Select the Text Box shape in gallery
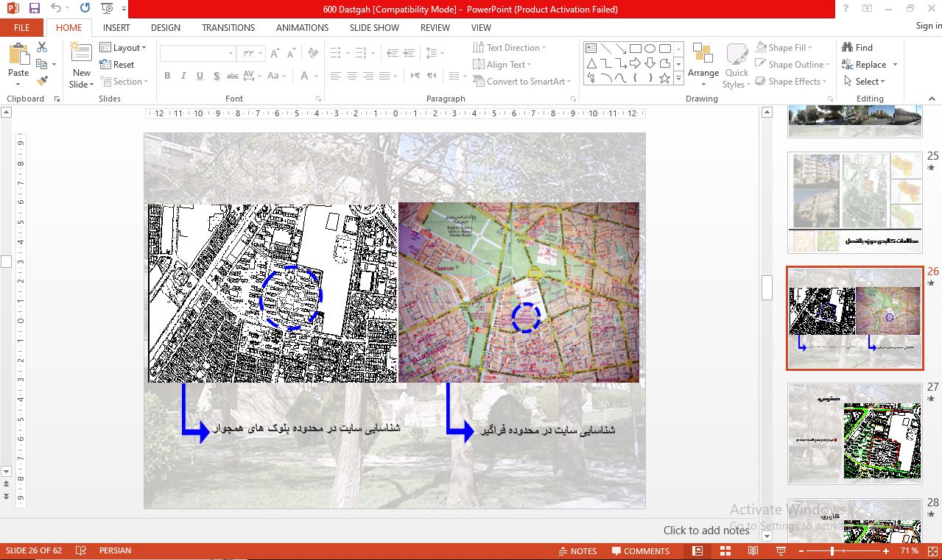The height and width of the screenshot is (560, 942). coord(591,49)
